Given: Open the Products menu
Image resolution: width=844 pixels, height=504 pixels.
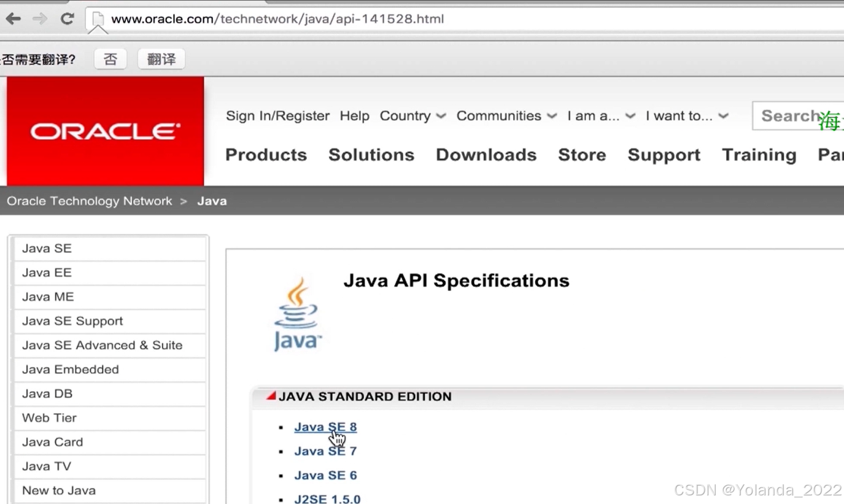Looking at the screenshot, I should pos(266,155).
